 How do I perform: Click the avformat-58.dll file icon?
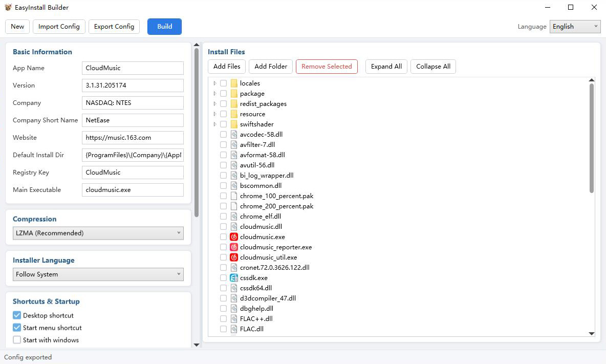[x=234, y=155]
